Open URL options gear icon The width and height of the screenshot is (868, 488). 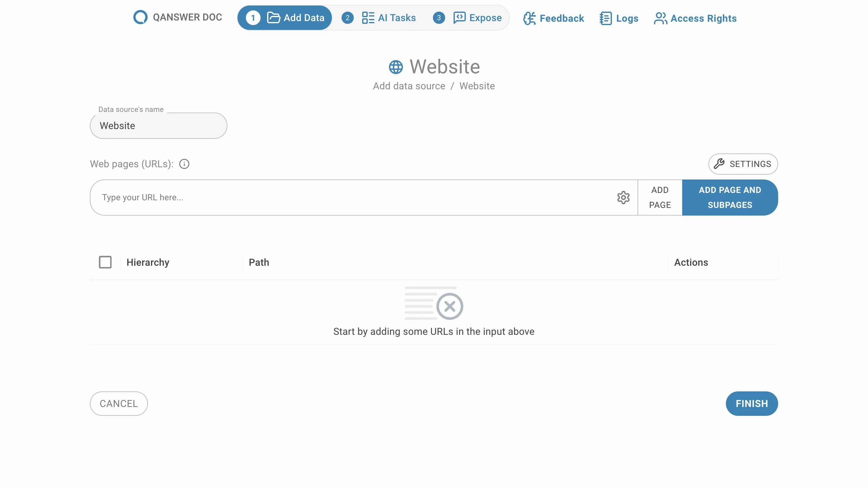623,198
